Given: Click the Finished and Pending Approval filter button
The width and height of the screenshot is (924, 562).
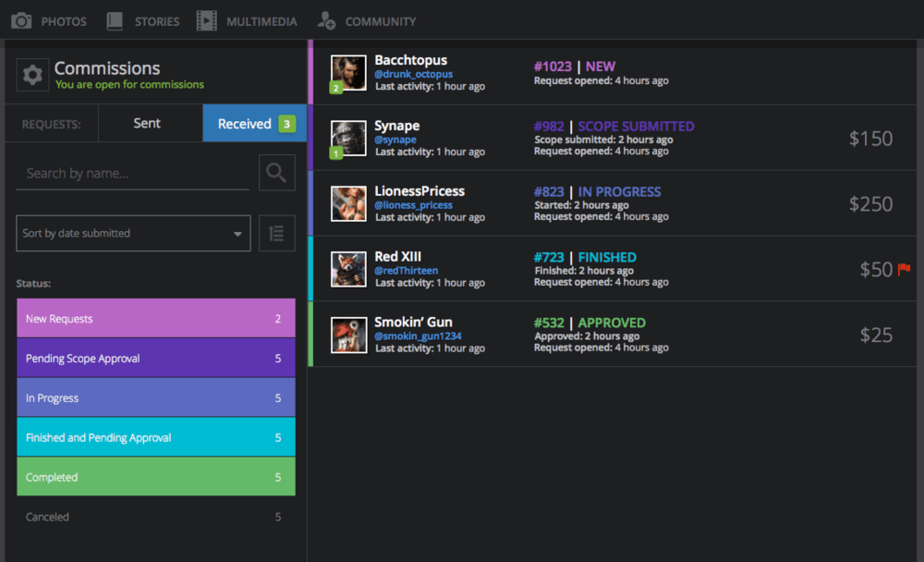Looking at the screenshot, I should (155, 437).
